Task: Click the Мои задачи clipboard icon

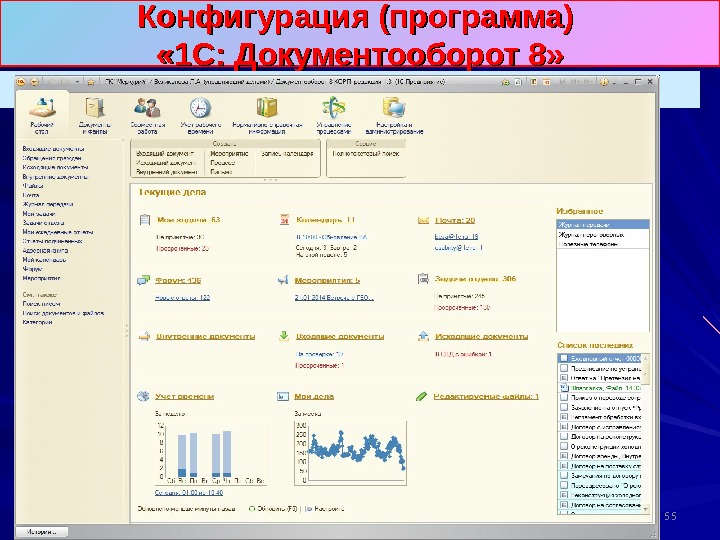Action: pos(145,220)
